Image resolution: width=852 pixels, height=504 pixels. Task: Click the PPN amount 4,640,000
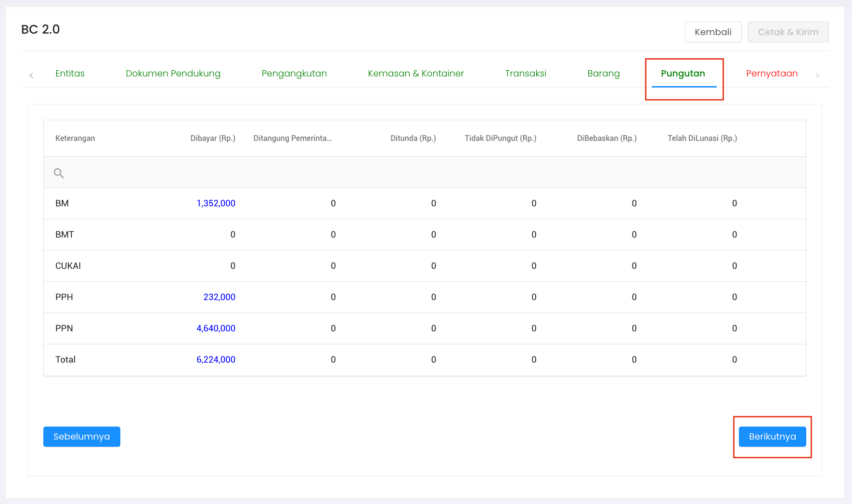[x=216, y=328]
